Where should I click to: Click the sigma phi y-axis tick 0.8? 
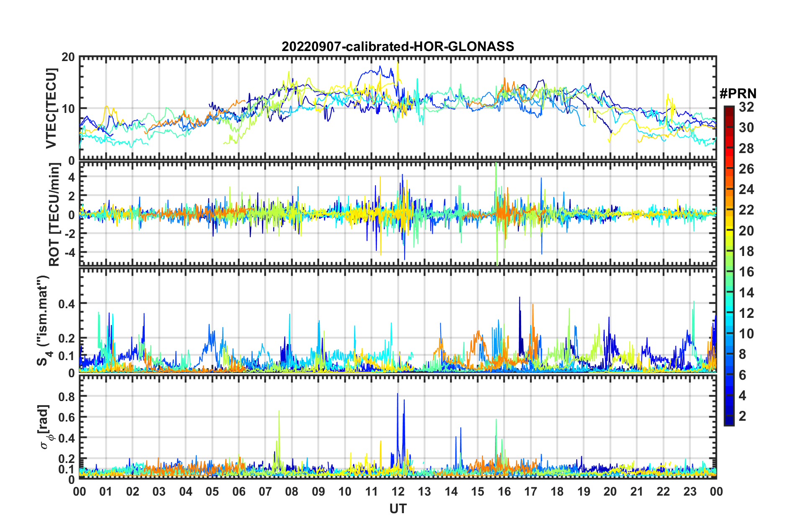click(67, 396)
